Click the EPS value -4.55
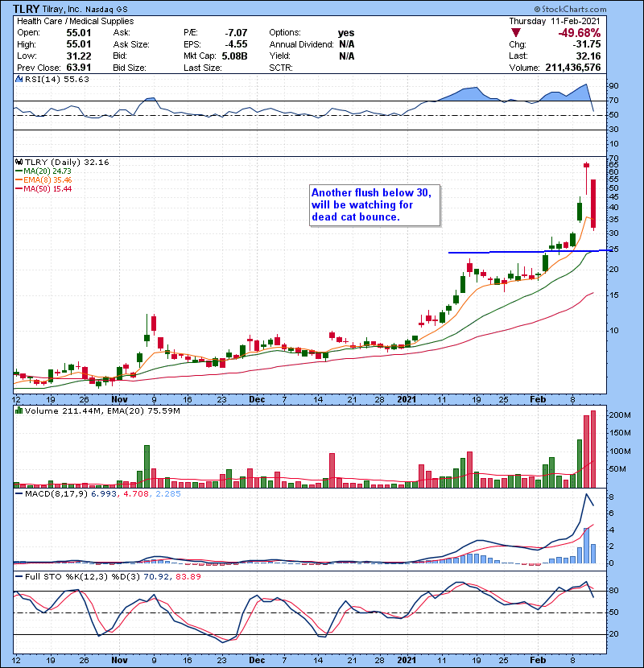Image resolution: width=644 pixels, height=668 pixels. 236,44
